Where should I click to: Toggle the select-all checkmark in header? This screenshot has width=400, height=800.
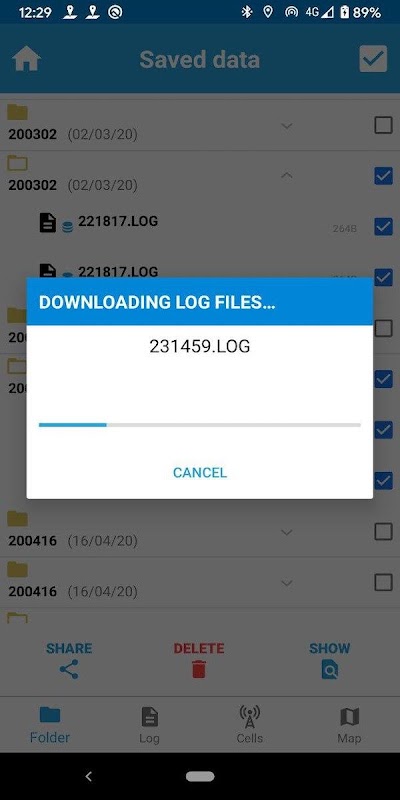pos(373,59)
